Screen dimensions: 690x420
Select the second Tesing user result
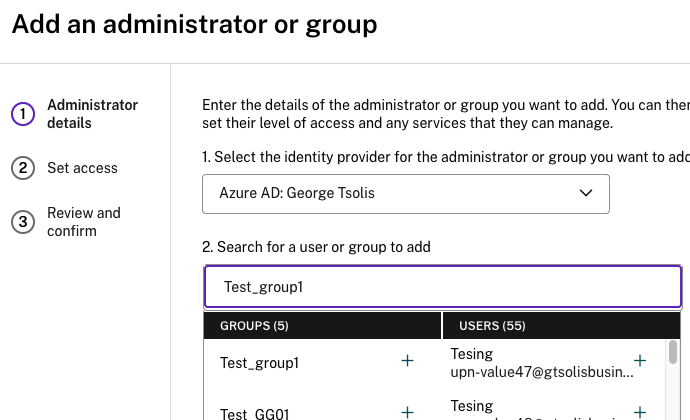(541, 410)
